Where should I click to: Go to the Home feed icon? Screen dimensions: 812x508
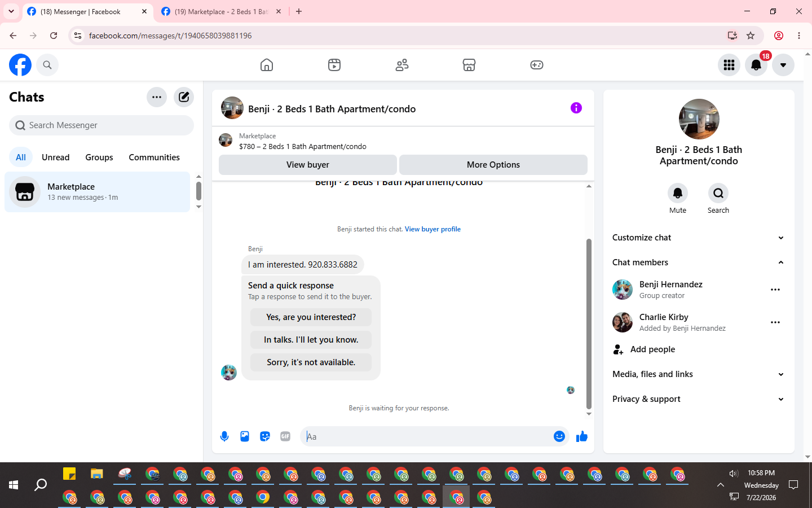pos(267,65)
